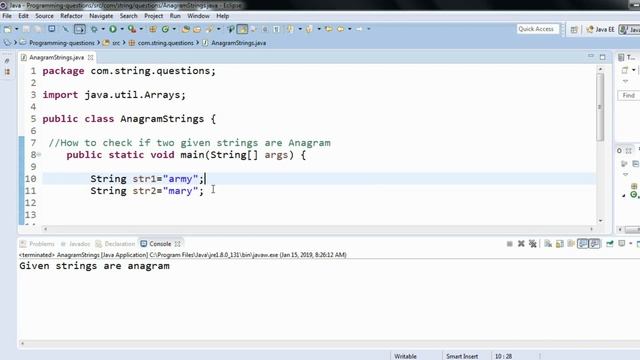
Task: Switch to the Javadoc tab
Action: 76,244
